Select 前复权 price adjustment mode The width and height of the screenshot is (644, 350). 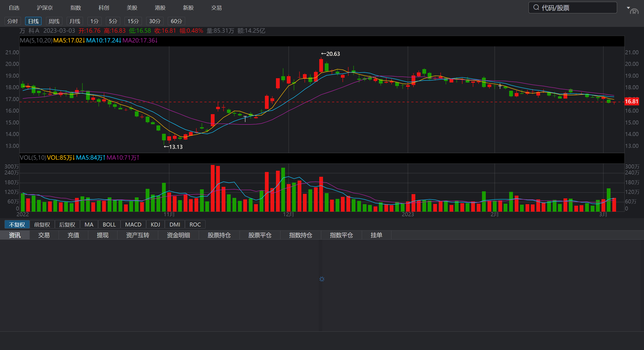tap(42, 225)
